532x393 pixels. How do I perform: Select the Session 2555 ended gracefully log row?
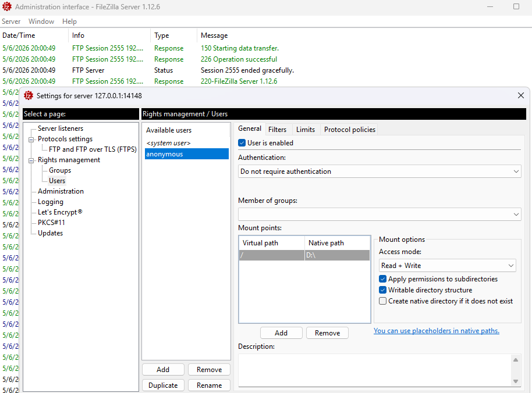pos(266,70)
